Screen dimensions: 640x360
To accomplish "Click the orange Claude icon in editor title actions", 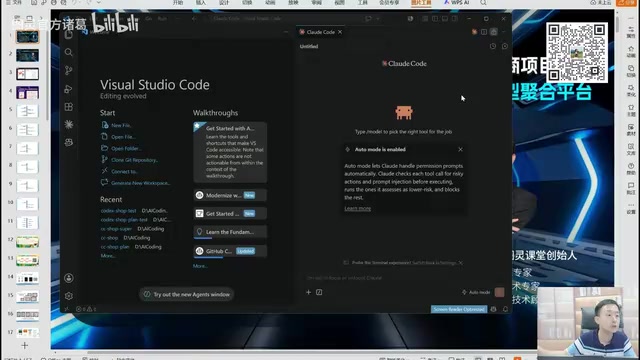I will click(x=474, y=32).
